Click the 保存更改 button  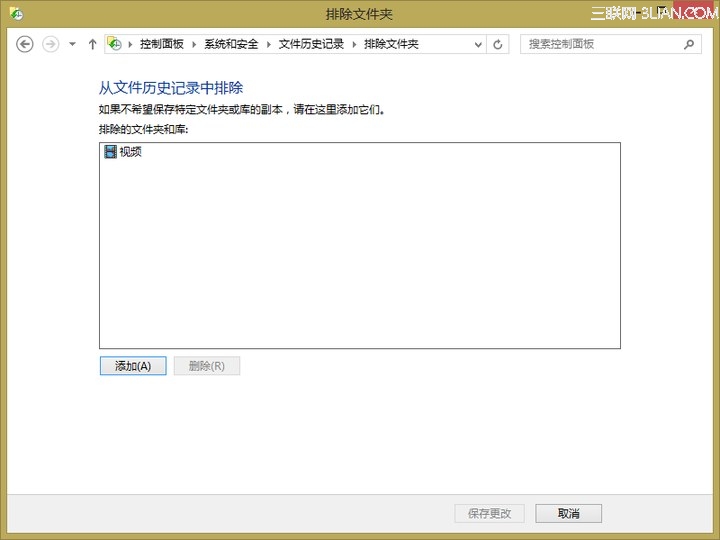click(489, 513)
